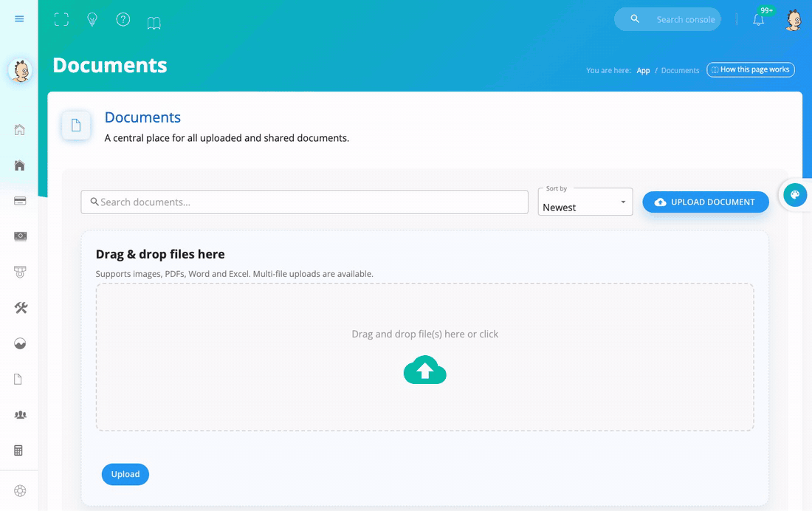This screenshot has width=812, height=511.
Task: Open the people group icon in the sidebar
Action: tap(20, 414)
